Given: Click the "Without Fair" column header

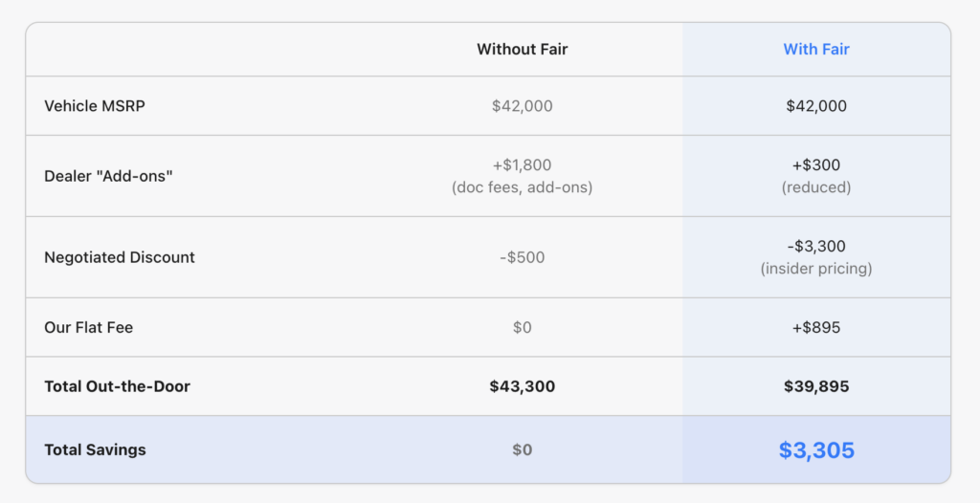Looking at the screenshot, I should click(x=522, y=49).
